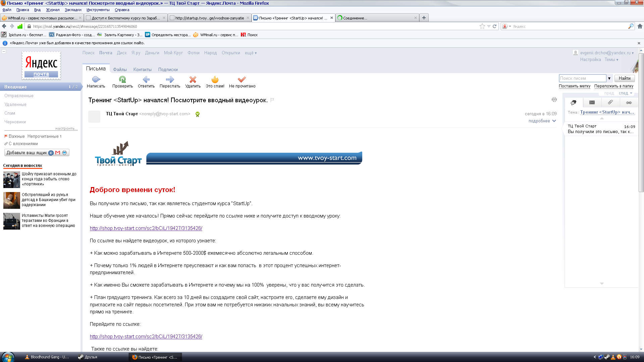Open first shop.tvoy-start.com link in email
The width and height of the screenshot is (644, 362).
(146, 228)
